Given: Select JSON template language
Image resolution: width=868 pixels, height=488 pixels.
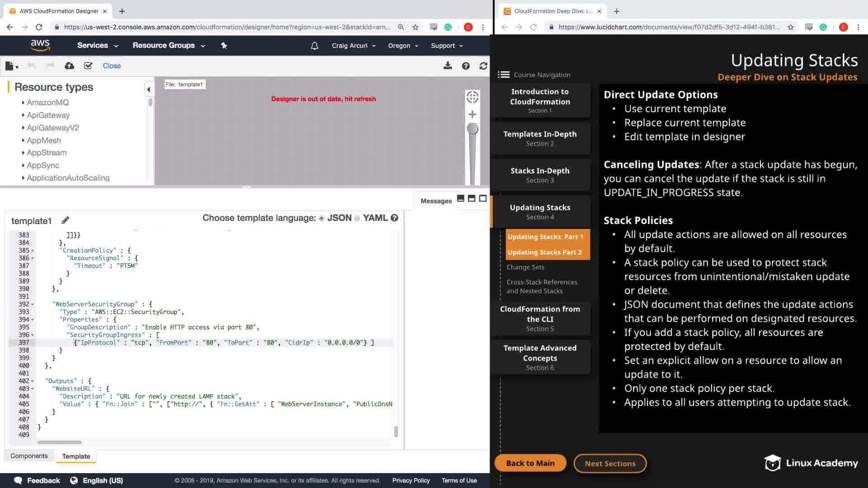Looking at the screenshot, I should [x=321, y=218].
